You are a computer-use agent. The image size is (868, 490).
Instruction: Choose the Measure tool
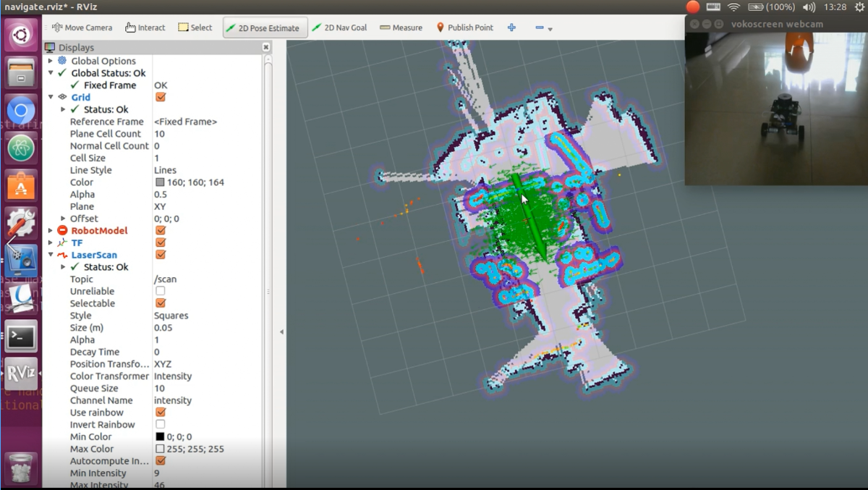click(x=401, y=28)
